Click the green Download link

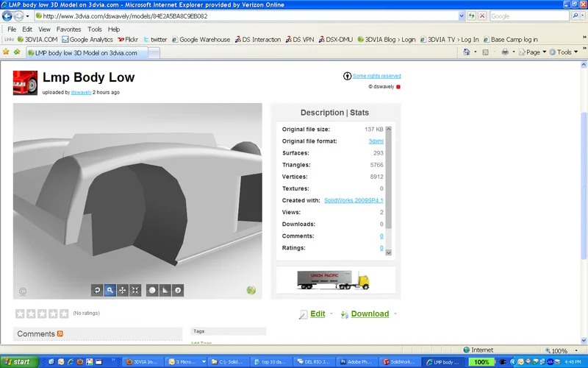click(370, 314)
